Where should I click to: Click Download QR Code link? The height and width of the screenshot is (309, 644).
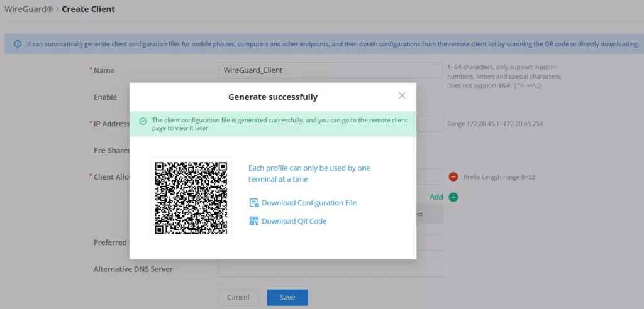(294, 221)
